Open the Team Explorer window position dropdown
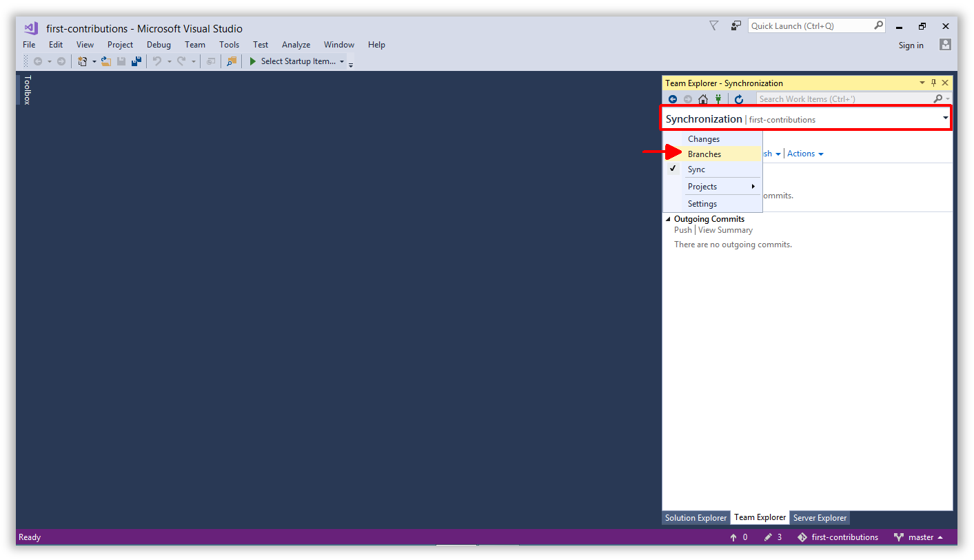The image size is (974, 560). coord(922,83)
